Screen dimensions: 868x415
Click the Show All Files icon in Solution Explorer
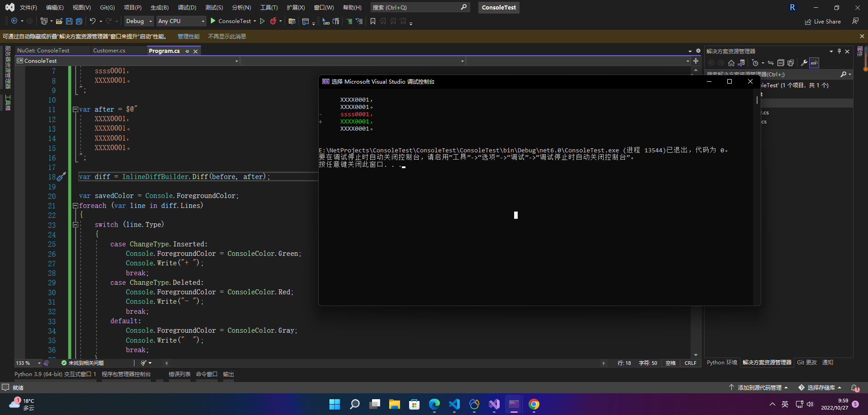(x=791, y=63)
